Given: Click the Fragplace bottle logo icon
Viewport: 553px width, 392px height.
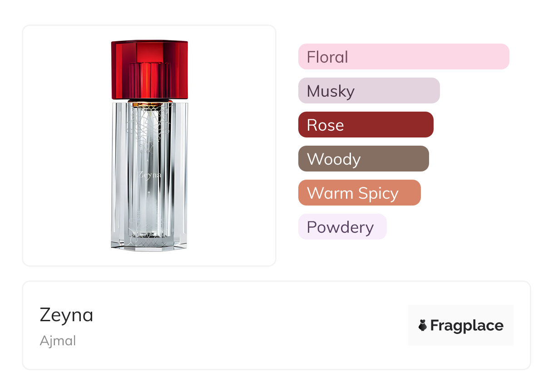Looking at the screenshot, I should coord(423,325).
